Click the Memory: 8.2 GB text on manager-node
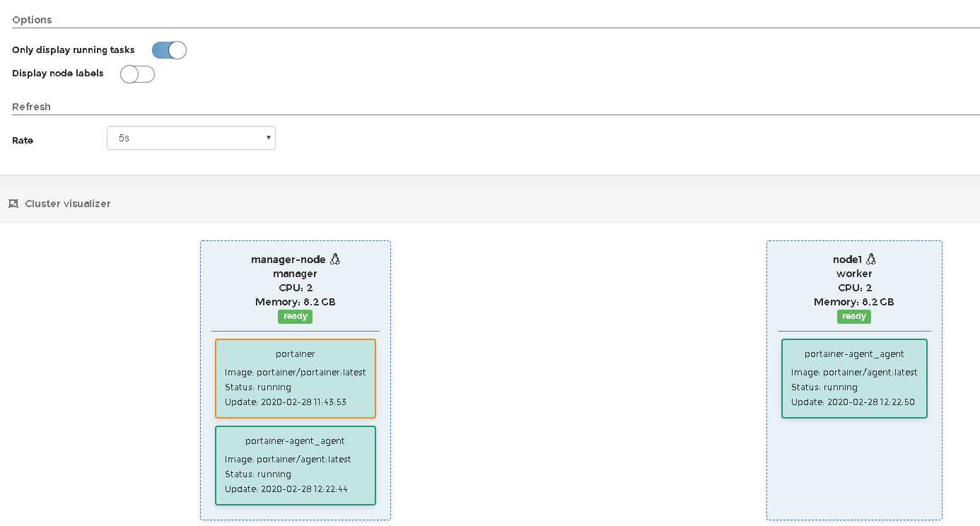 coord(295,302)
